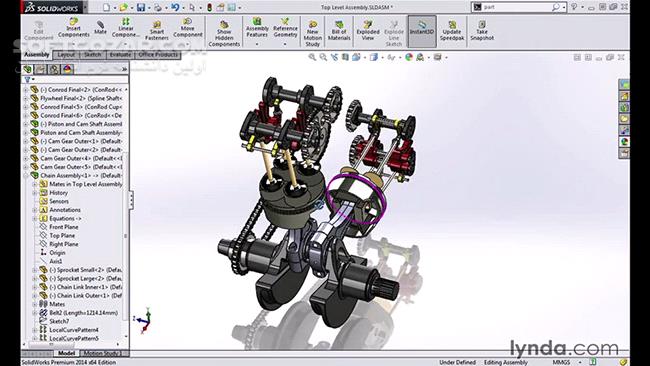Open the Assembly Features dropdown arrow
This screenshot has width=650, height=366.
257,43
